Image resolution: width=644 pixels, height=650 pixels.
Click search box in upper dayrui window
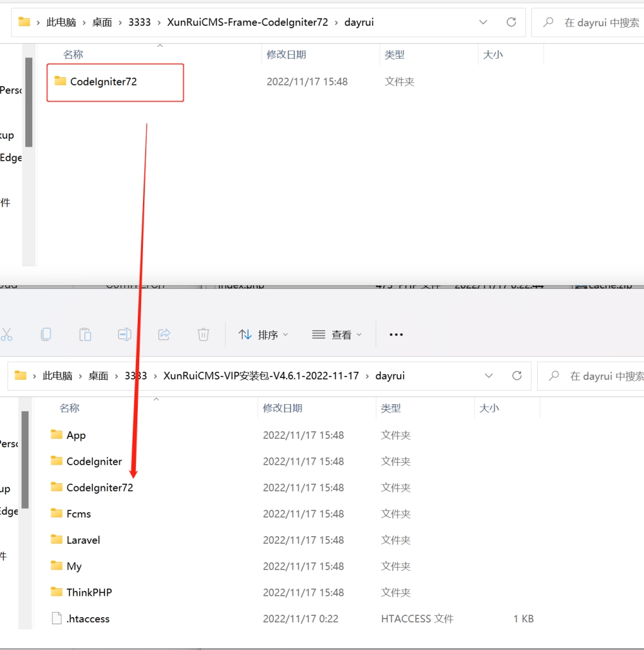[588, 23]
